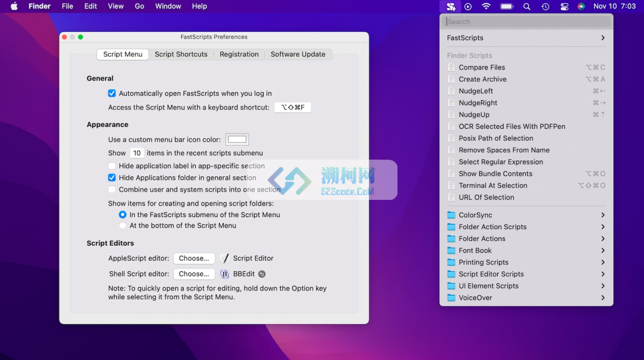Image resolution: width=644 pixels, height=360 pixels.
Task: Open the Wi-Fi status icon
Action: [486, 7]
